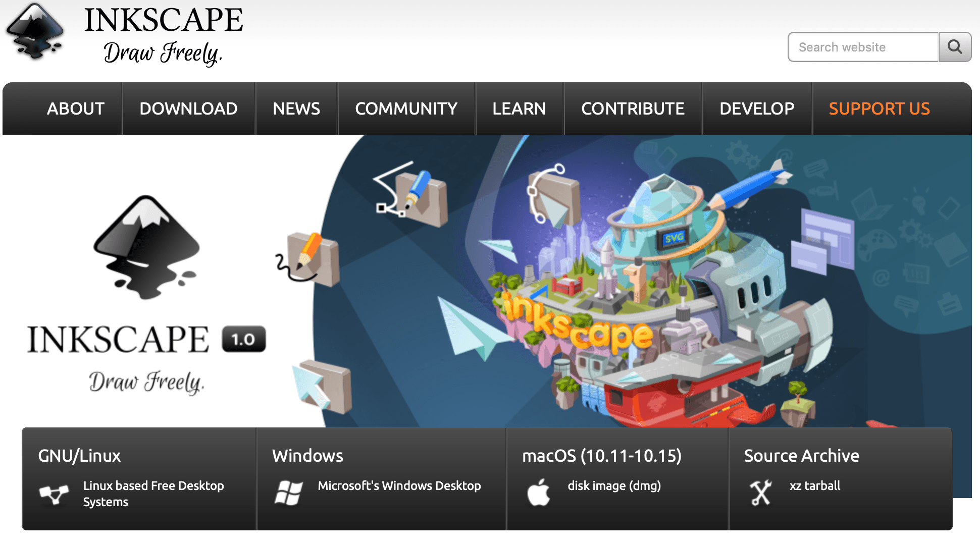This screenshot has width=980, height=546.
Task: Open the LEARN menu
Action: tap(519, 108)
